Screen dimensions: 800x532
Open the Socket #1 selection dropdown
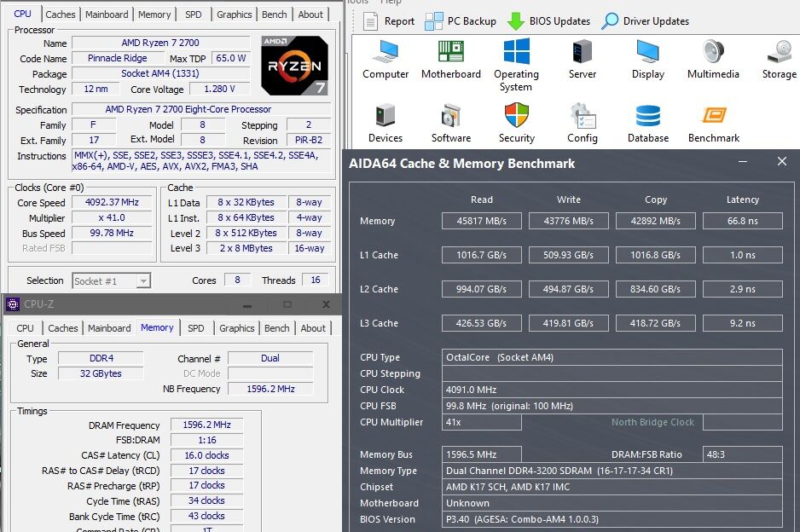111,281
